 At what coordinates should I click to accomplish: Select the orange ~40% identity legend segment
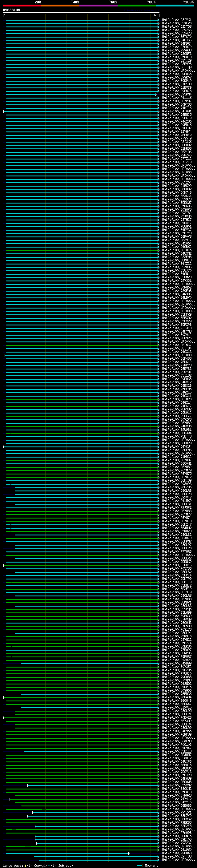point(60,6)
